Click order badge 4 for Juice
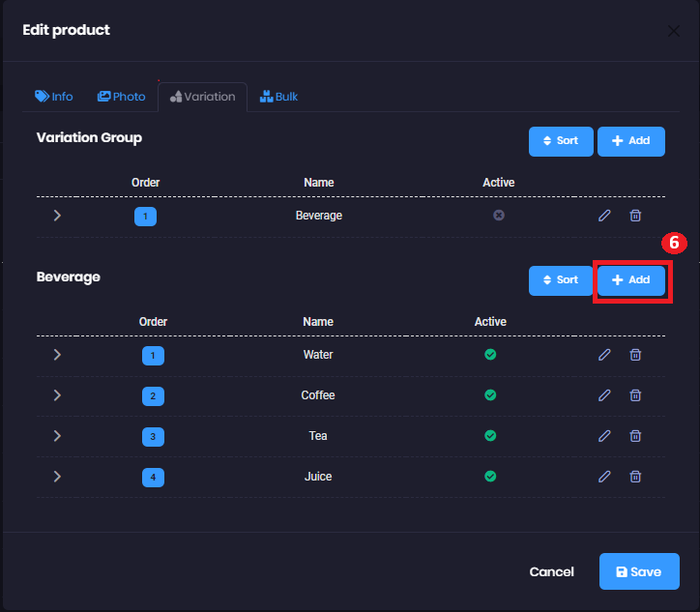The width and height of the screenshot is (700, 612). tap(153, 478)
